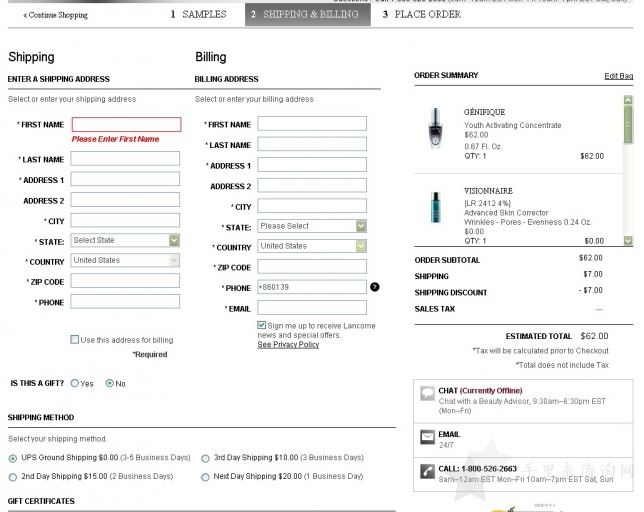Focus billing Email field
Viewport: 644px width, 512px height.
(x=312, y=308)
